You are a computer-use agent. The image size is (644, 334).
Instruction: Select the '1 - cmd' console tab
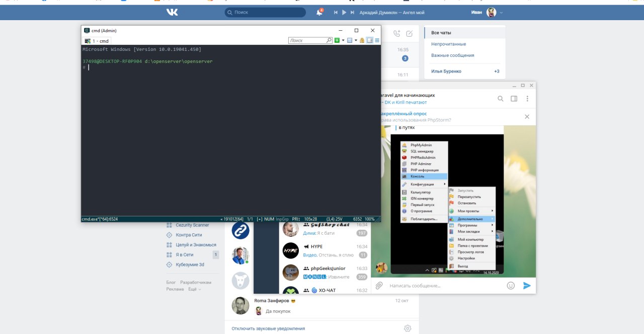point(97,41)
